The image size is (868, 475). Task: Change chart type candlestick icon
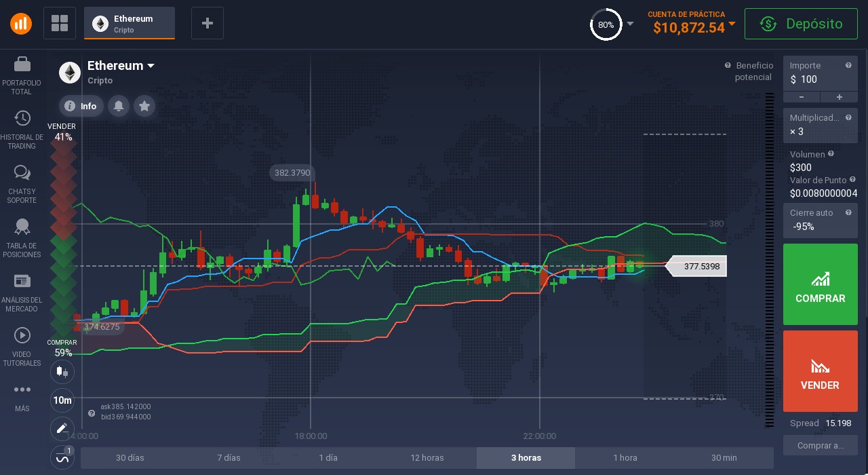(x=62, y=371)
